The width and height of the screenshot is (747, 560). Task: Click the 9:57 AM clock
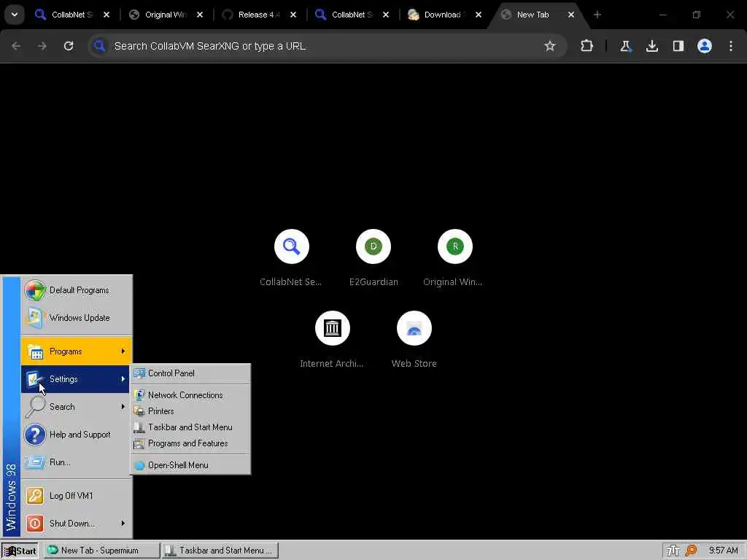(x=723, y=551)
